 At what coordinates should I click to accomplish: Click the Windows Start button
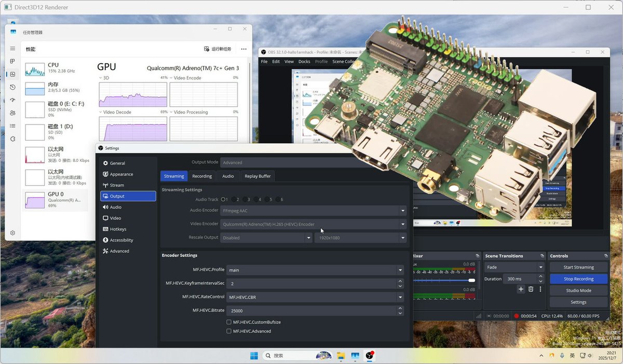tap(253, 356)
